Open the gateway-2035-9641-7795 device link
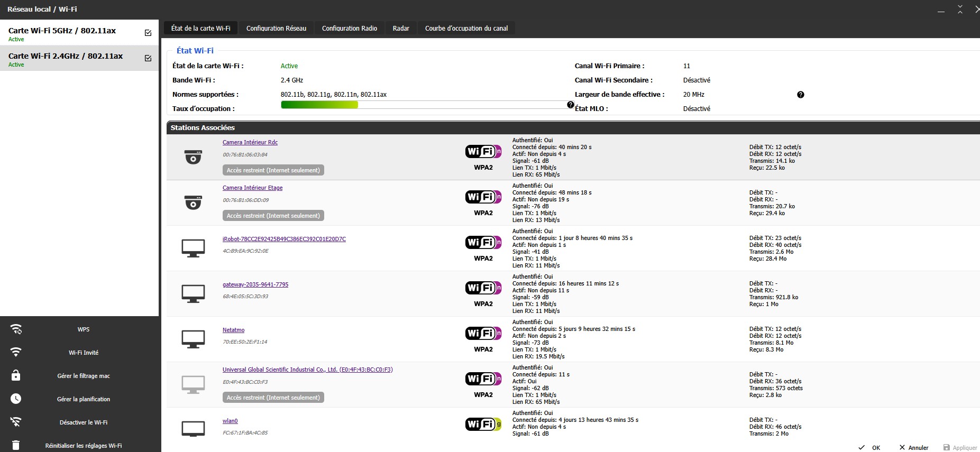Image resolution: width=980 pixels, height=452 pixels. point(255,284)
